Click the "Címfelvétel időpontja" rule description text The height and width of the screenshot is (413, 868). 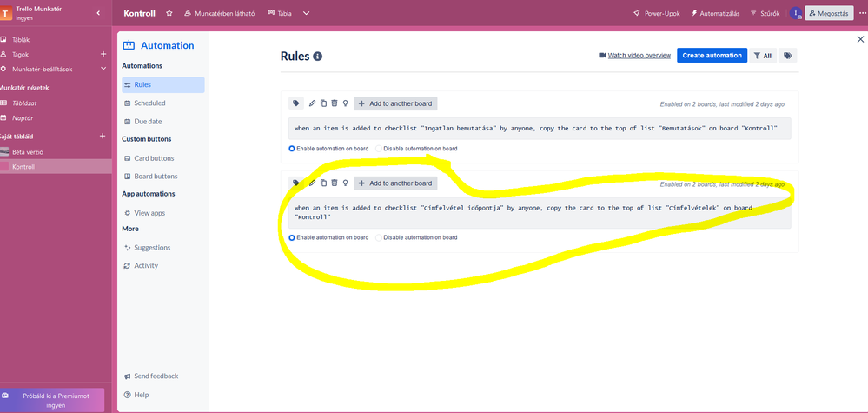523,213
